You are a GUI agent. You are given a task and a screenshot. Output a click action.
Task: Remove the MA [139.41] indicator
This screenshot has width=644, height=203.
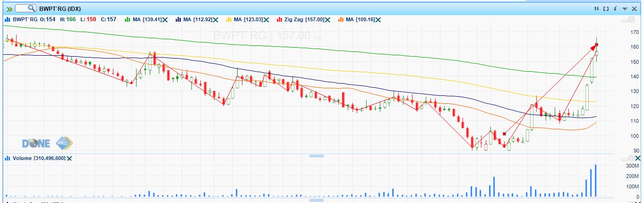[x=166, y=19]
